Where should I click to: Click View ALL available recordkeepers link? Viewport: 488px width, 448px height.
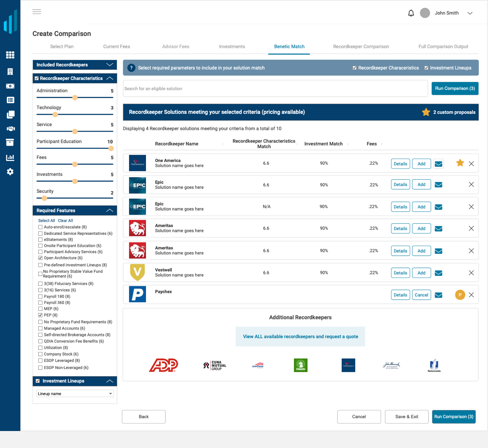click(300, 336)
